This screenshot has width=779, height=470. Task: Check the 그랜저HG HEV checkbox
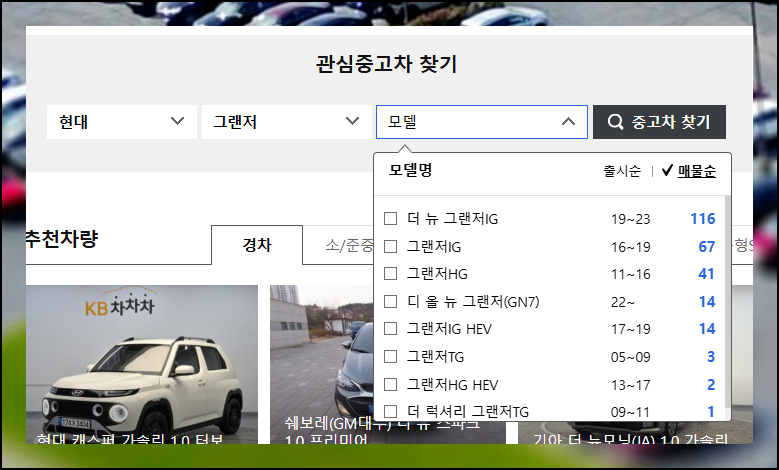(x=390, y=385)
